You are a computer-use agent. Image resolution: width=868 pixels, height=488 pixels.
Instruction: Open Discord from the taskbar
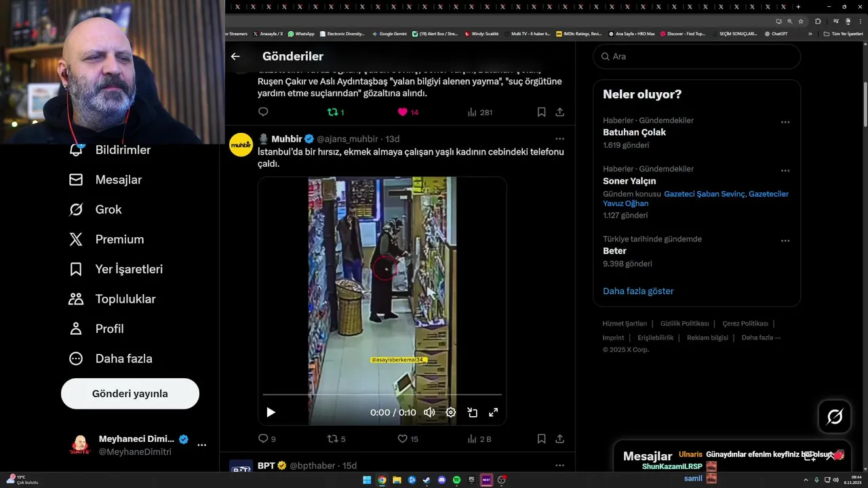tap(441, 480)
